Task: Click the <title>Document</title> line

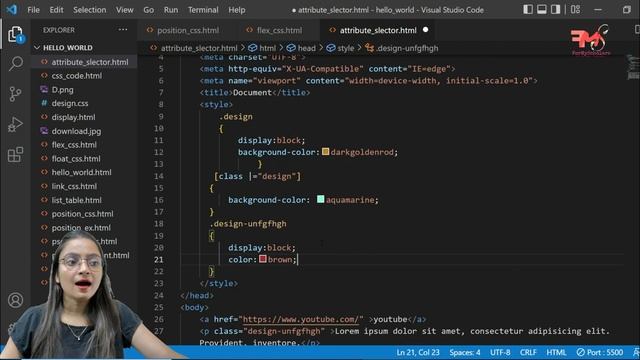Action: click(255, 93)
